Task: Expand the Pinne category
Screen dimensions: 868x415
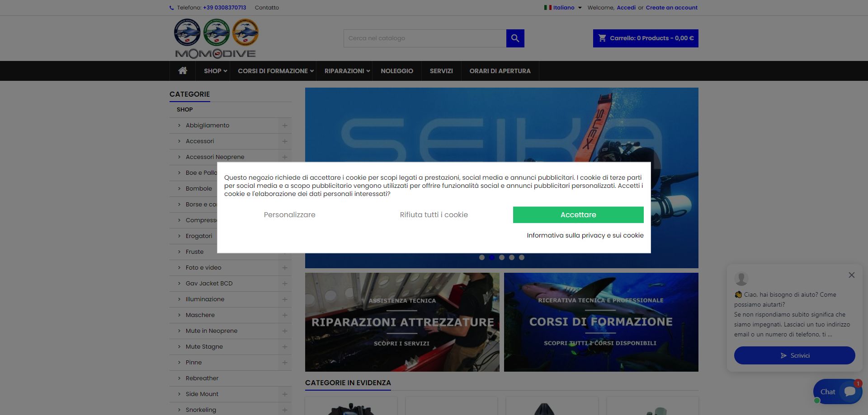Action: tap(285, 363)
